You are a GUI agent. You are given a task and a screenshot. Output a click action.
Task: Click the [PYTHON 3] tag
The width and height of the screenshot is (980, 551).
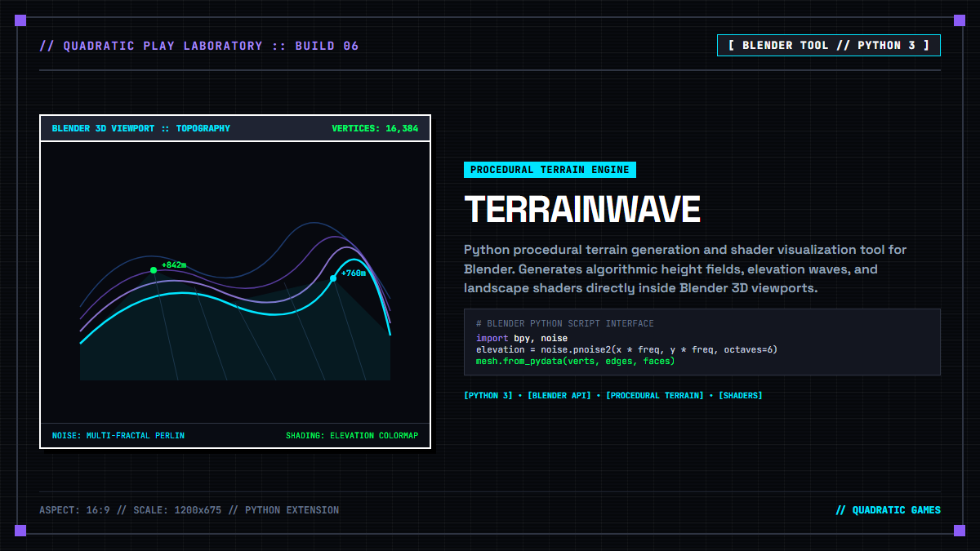coord(489,395)
